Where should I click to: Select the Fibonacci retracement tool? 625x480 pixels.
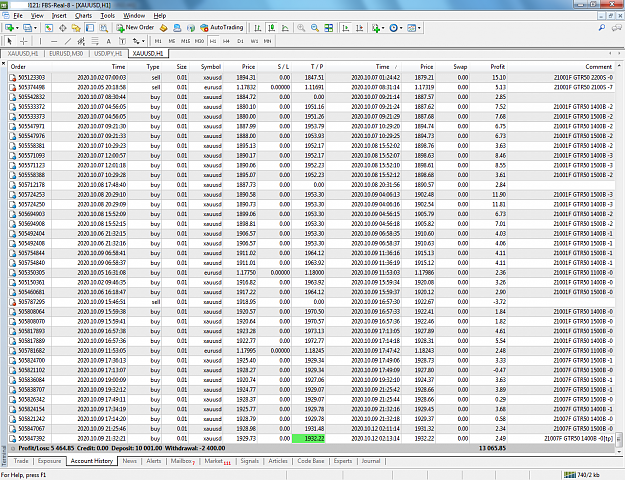[x=95, y=41]
